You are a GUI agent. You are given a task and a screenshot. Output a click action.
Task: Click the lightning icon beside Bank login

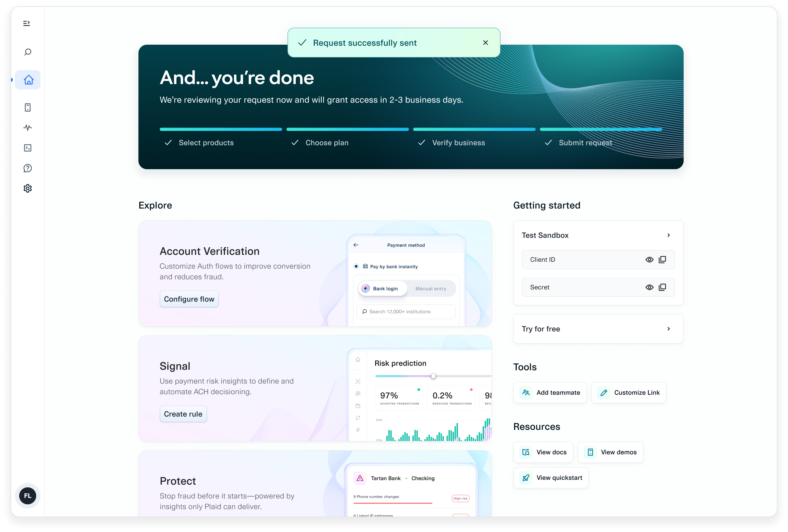click(x=365, y=288)
